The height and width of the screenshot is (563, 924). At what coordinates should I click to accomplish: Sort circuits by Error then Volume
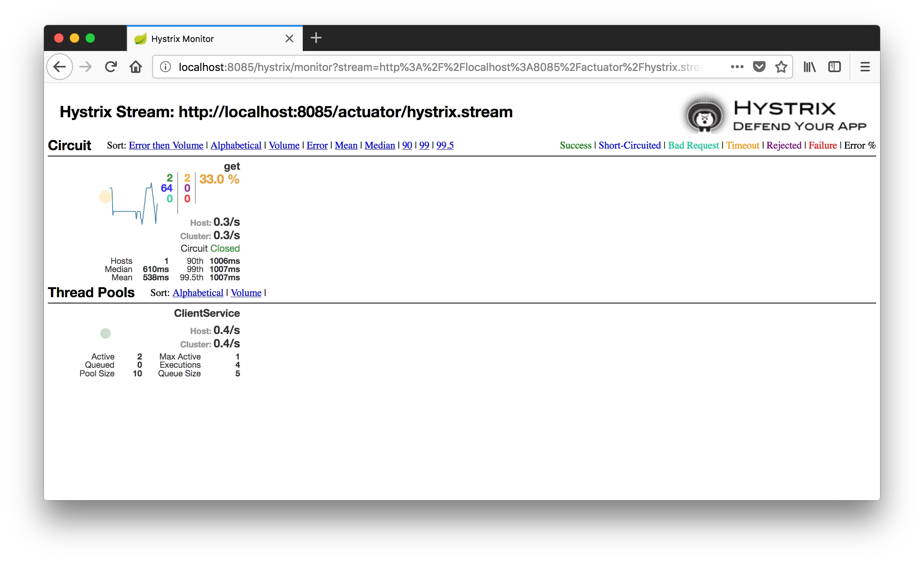click(166, 145)
